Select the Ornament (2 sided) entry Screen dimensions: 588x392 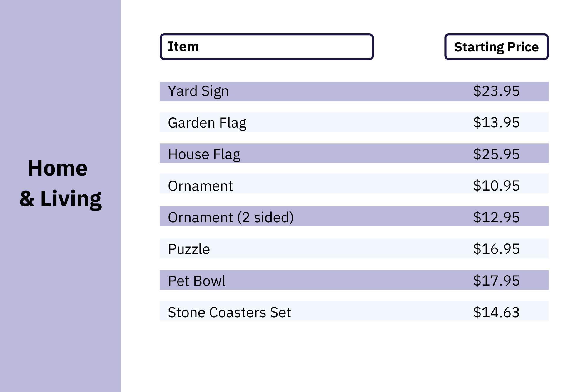click(230, 218)
